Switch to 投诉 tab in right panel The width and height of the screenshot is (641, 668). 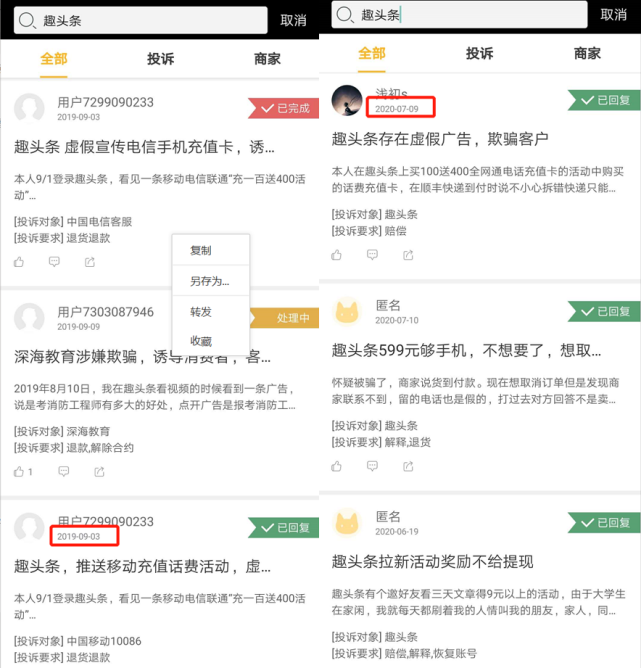click(x=480, y=54)
